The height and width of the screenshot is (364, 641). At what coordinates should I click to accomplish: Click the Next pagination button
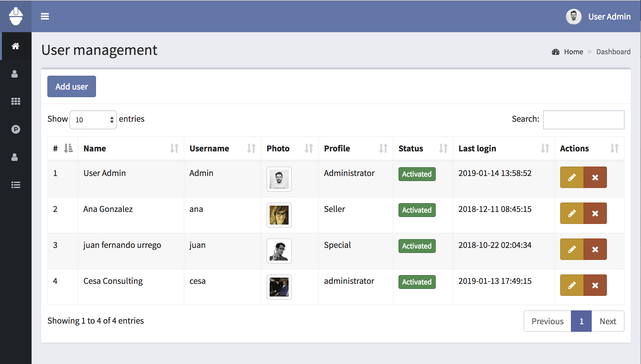(608, 321)
